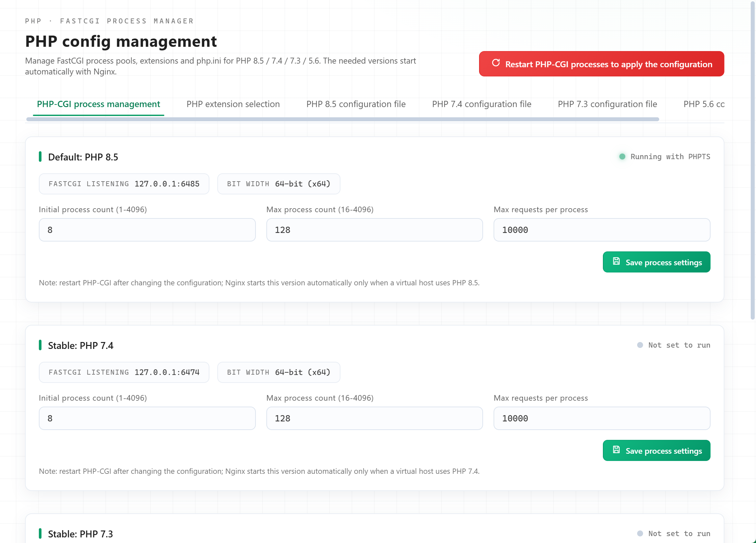756x543 pixels.
Task: Focus PHP 8.5 max process count field
Action: click(x=374, y=230)
